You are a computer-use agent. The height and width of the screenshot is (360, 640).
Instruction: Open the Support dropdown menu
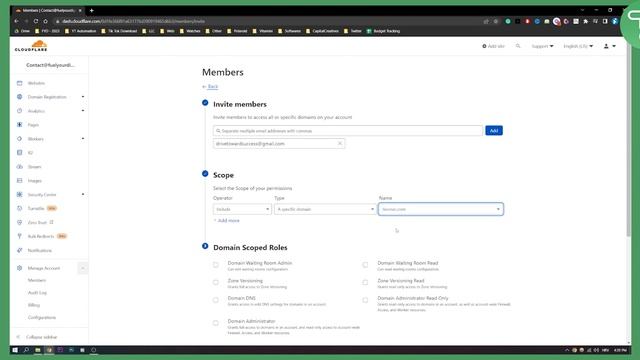click(542, 46)
